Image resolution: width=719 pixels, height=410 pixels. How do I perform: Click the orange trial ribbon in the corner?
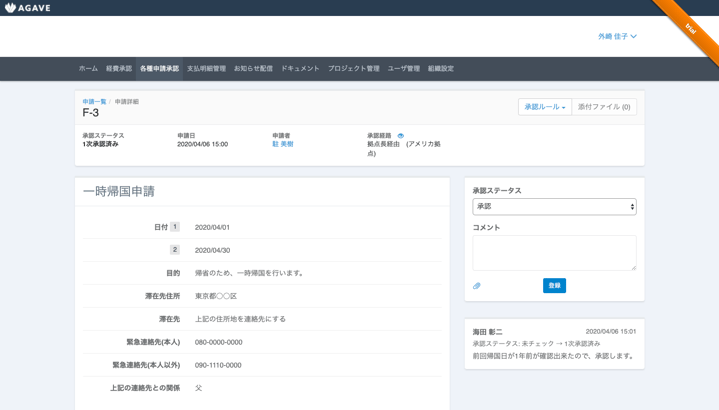[x=690, y=27]
